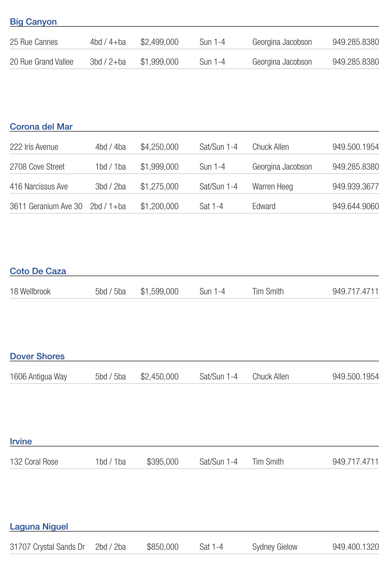This screenshot has width=392, height=572.
Task: Click the Dover Shores section heading
Action: click(37, 356)
